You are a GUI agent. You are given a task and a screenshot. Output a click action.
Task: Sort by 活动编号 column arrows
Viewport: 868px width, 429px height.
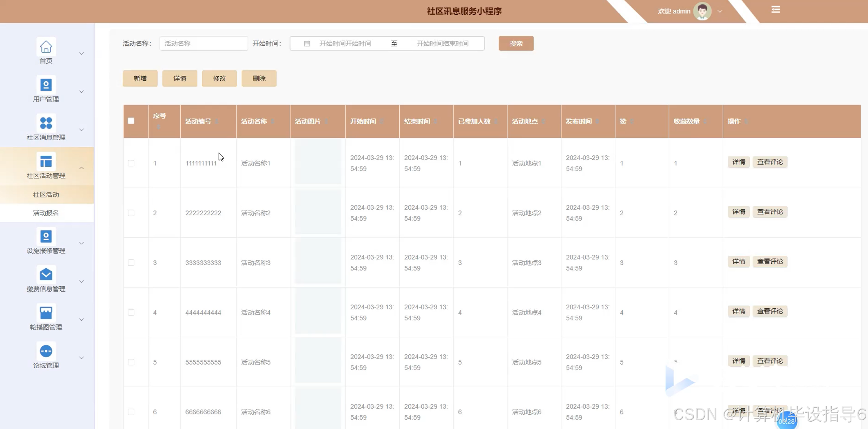point(217,122)
